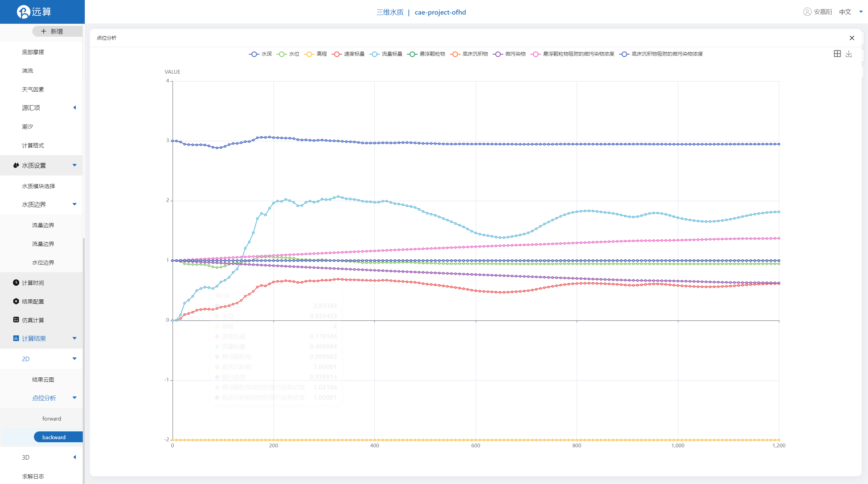This screenshot has height=484, width=868.
Task: Click 水深 line start point at 3
Action: pyautogui.click(x=173, y=141)
